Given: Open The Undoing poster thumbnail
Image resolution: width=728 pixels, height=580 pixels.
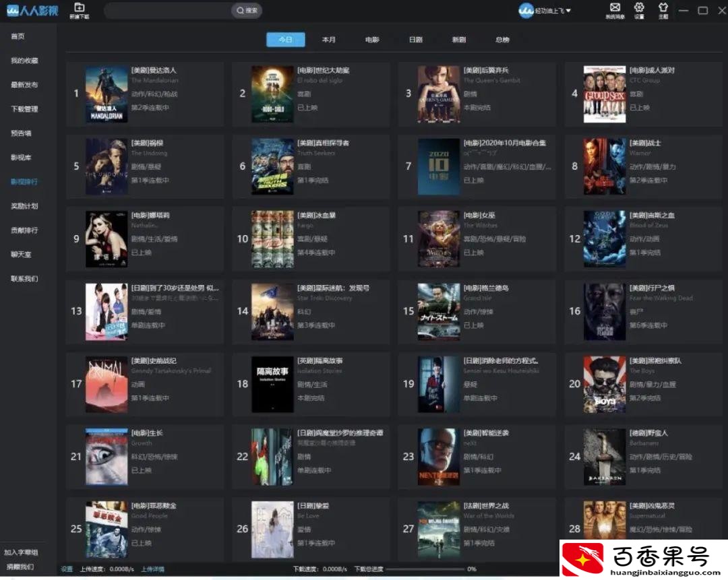Looking at the screenshot, I should point(107,166).
